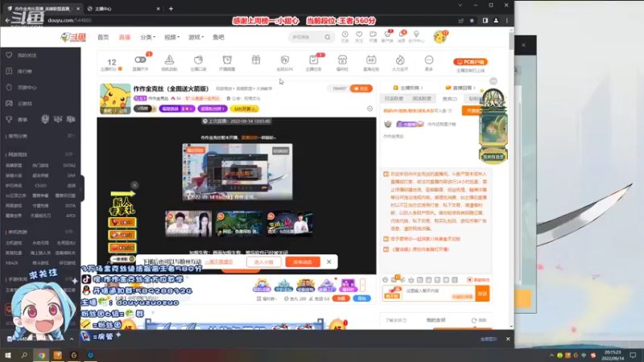Click the taskbar clock and date
The height and width of the screenshot is (362, 644).
(613, 355)
